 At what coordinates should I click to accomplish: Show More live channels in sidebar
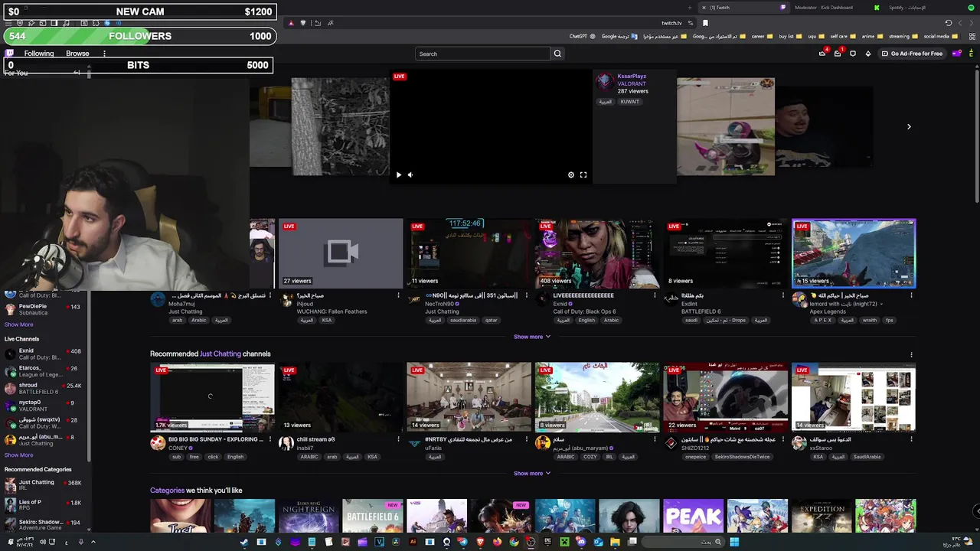(x=18, y=455)
